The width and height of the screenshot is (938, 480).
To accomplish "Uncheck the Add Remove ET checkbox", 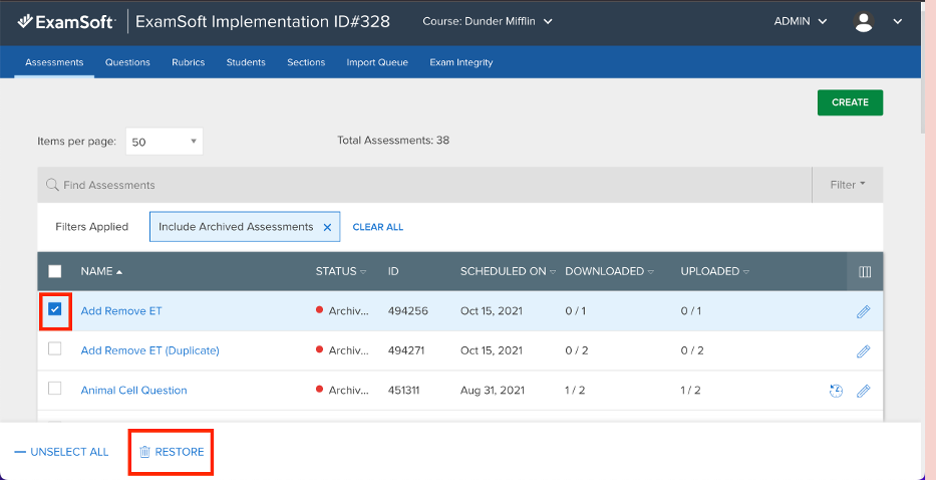I will point(54,309).
